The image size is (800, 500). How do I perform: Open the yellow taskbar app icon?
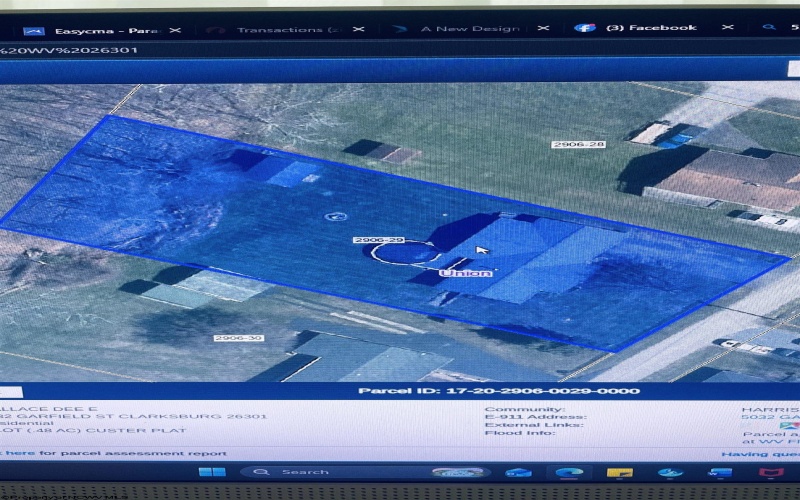pyautogui.click(x=620, y=472)
